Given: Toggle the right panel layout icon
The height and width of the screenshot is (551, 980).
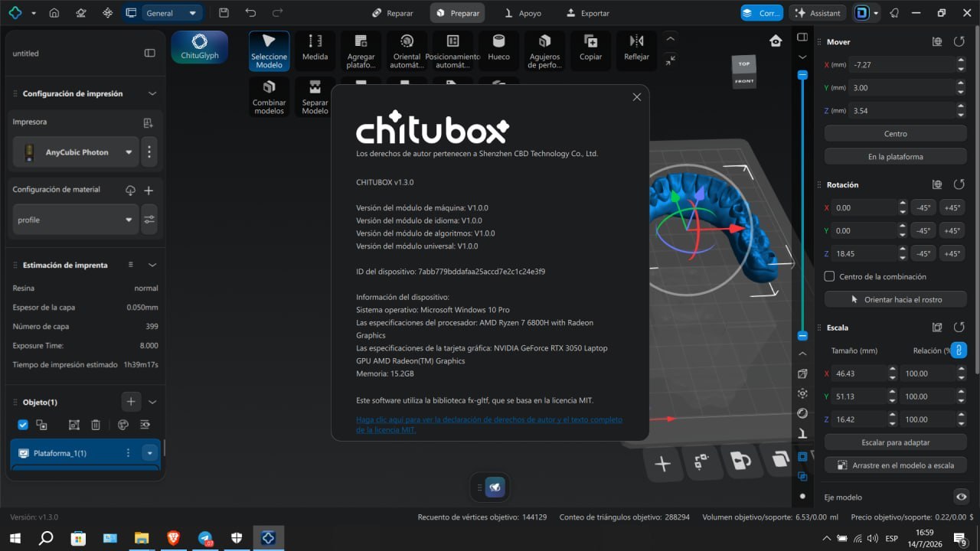Looking at the screenshot, I should [802, 37].
